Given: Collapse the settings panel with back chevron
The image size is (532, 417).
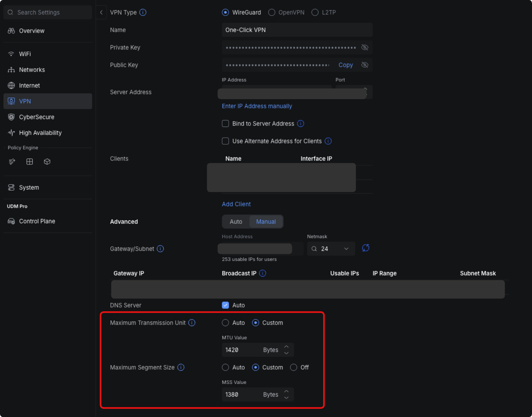Looking at the screenshot, I should [x=101, y=12].
